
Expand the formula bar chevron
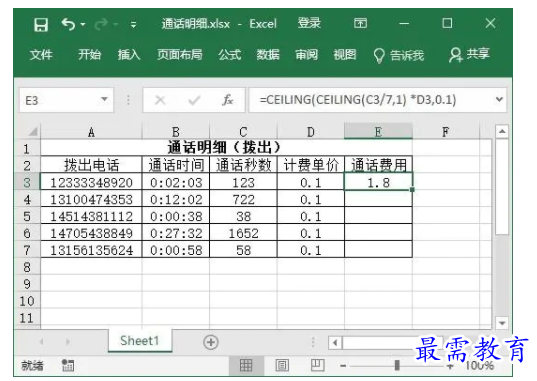tap(499, 99)
